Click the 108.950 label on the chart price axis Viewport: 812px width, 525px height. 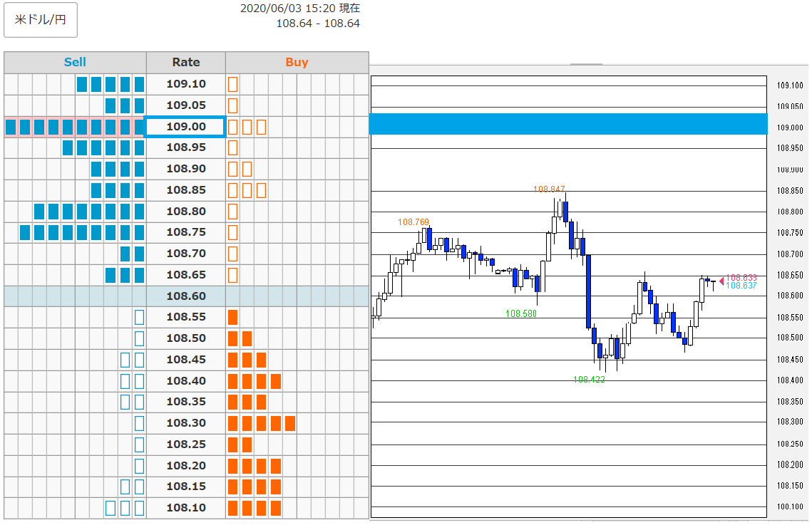pos(790,148)
